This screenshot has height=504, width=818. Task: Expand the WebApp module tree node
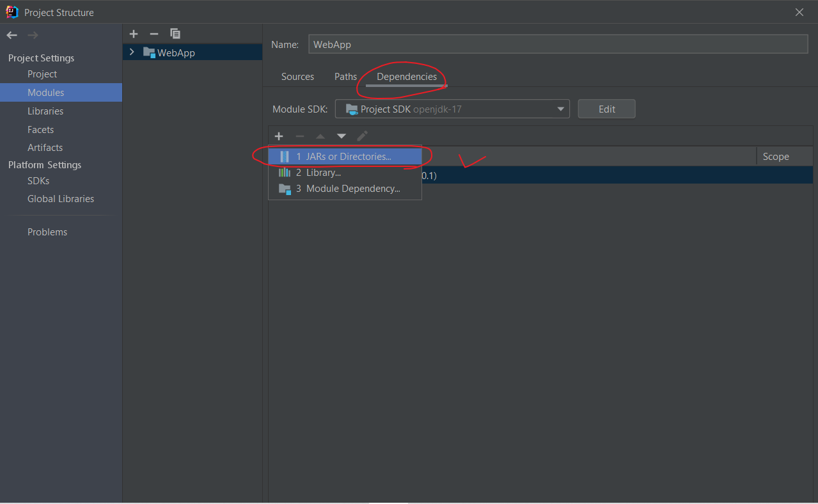tap(132, 52)
